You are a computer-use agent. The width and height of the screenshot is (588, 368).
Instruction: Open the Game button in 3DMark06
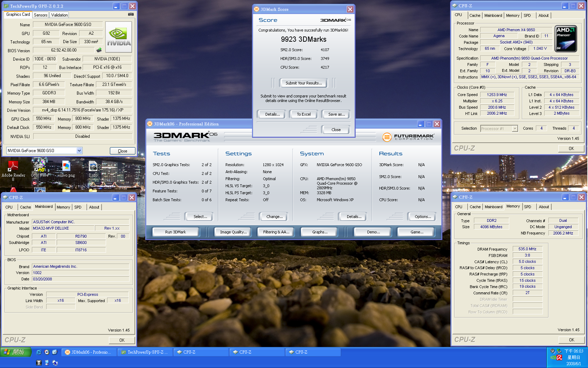[416, 232]
